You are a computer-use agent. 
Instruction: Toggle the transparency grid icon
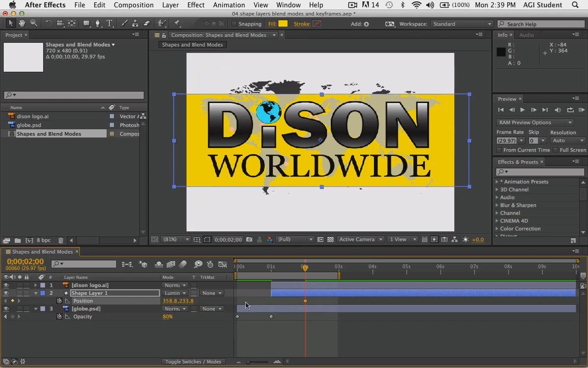(x=330, y=239)
